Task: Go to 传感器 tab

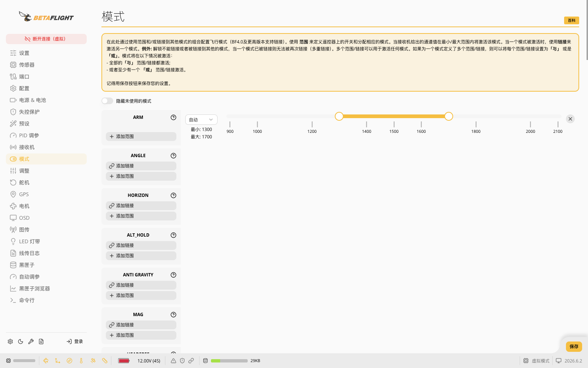Action: tap(46, 65)
